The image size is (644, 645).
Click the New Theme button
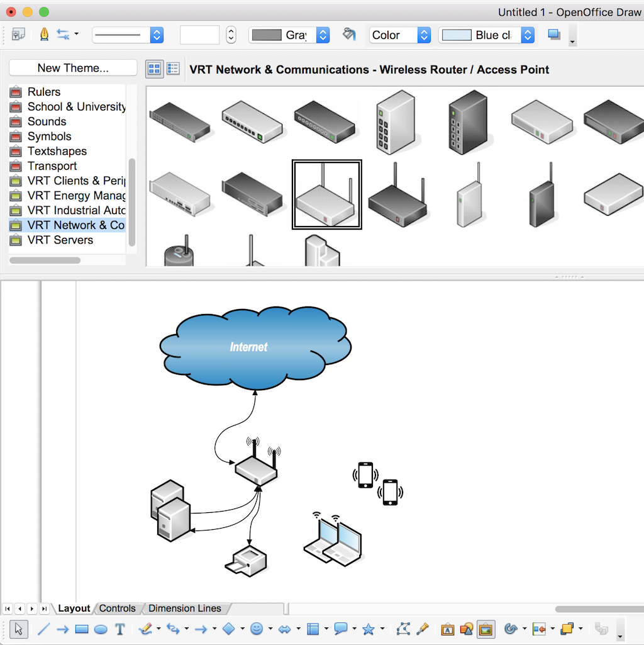point(72,67)
